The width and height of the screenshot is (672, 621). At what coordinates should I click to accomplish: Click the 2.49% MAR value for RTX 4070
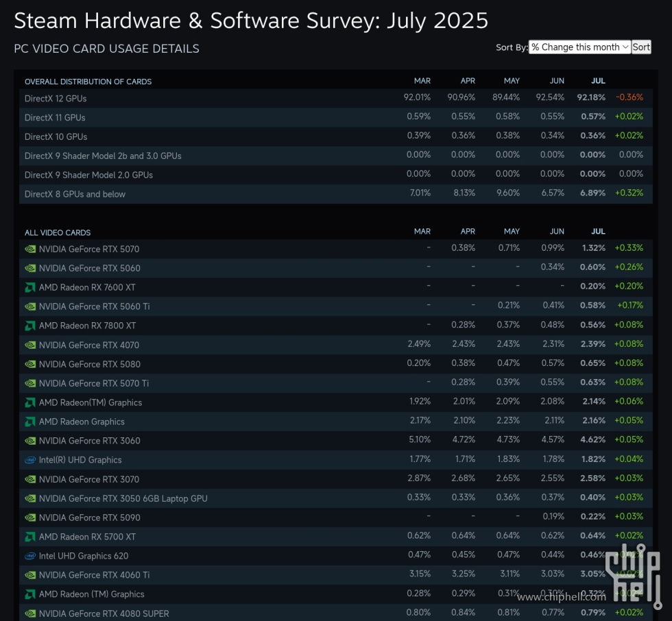(419, 344)
